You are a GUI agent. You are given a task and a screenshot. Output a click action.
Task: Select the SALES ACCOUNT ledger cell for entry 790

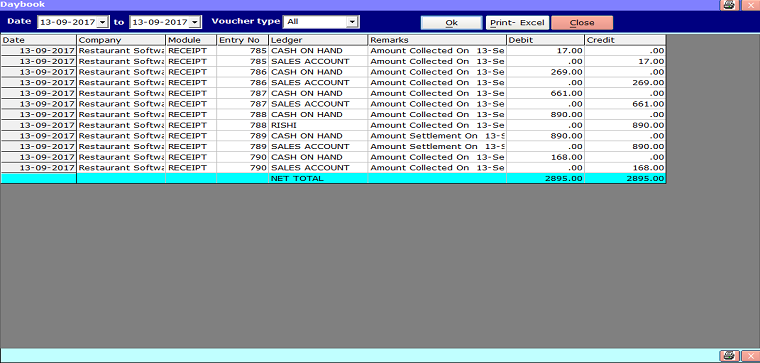pos(318,168)
